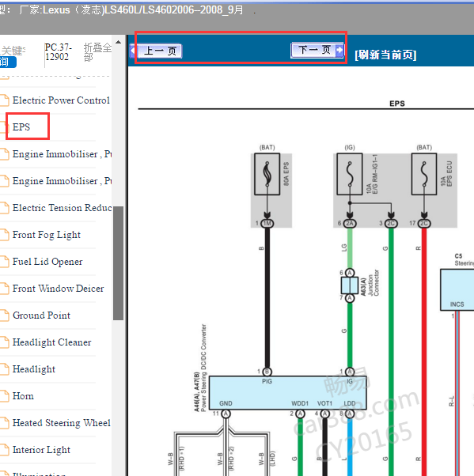Click sidebar scroll-up arrow
Screen dimensions: 474x476
[x=118, y=42]
